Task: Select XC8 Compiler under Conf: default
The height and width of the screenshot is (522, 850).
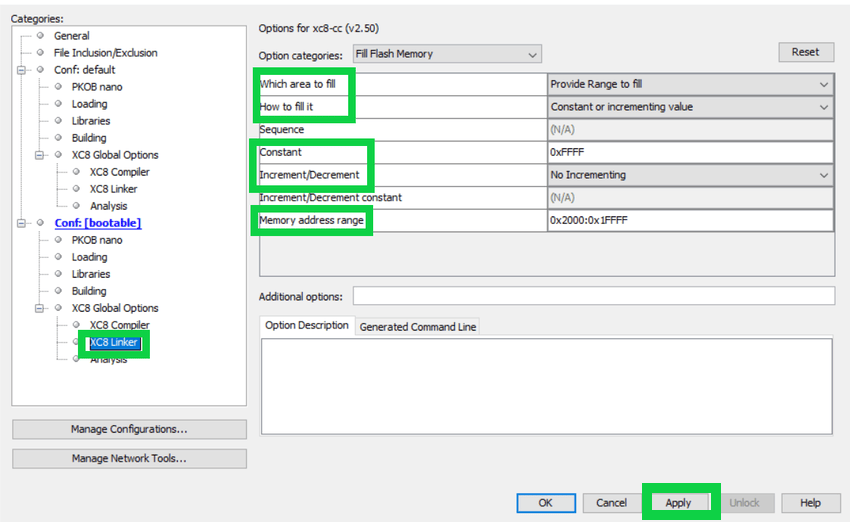Action: 119,172
